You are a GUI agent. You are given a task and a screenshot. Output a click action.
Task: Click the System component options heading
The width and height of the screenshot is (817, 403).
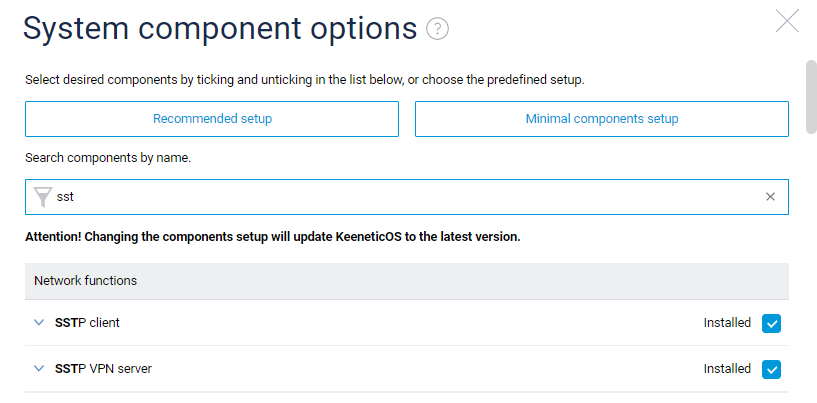click(220, 29)
